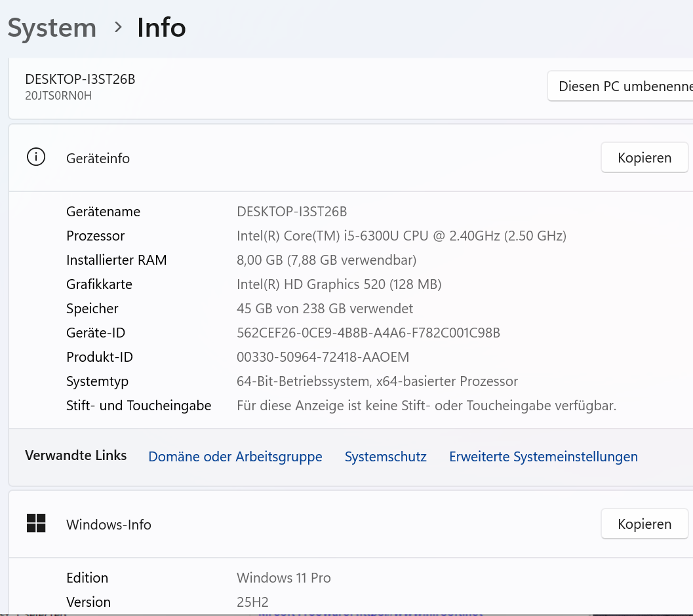Select the Produkt-ID value text
The width and height of the screenshot is (693, 616).
(x=323, y=357)
